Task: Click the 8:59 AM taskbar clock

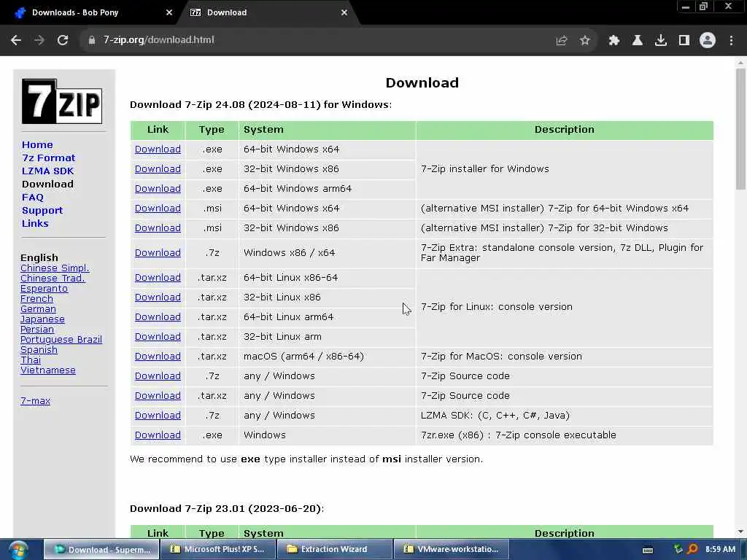Action: [720, 550]
